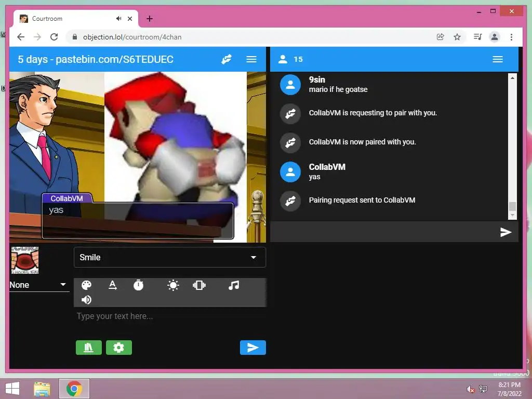532x399 pixels.
Task: Click the chat scrollbar down arrow
Action: [512, 215]
